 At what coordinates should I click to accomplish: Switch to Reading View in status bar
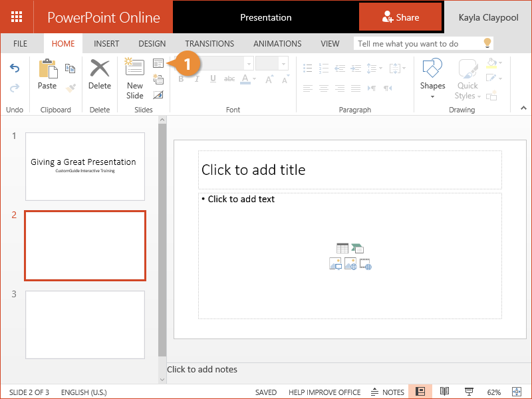[444, 392]
